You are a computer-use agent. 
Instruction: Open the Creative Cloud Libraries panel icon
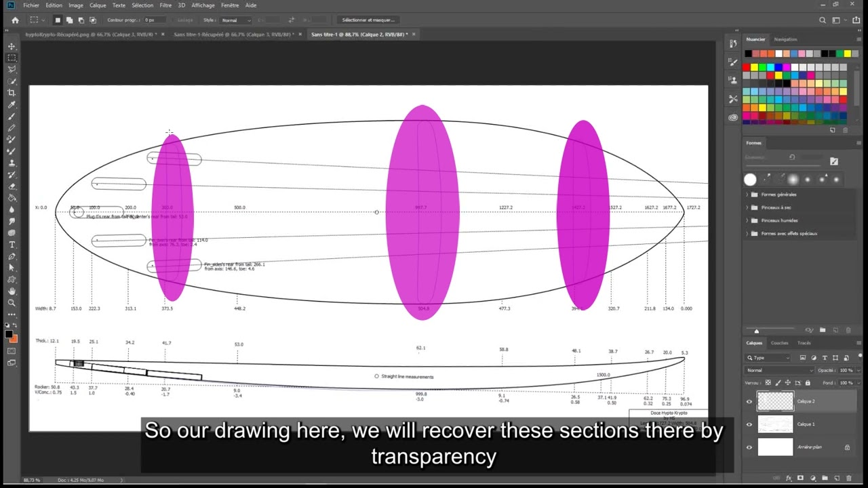[733, 117]
